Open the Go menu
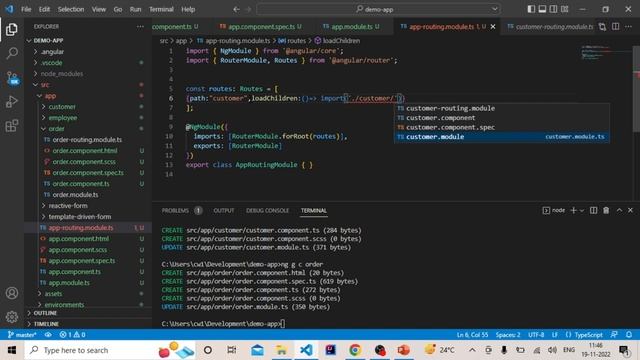640x360 pixels. point(118,9)
